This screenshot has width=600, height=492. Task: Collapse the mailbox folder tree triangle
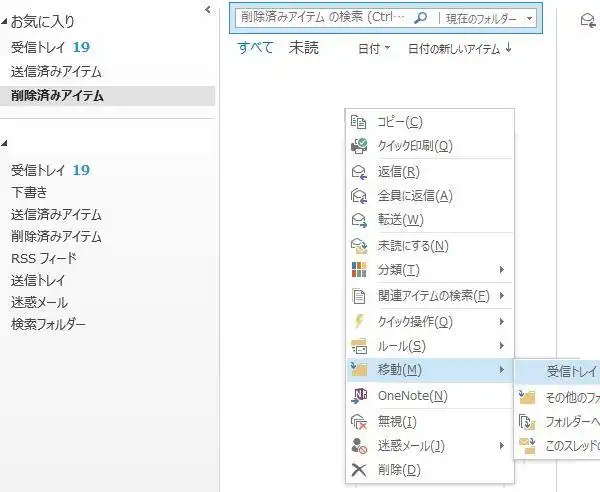coord(4,143)
